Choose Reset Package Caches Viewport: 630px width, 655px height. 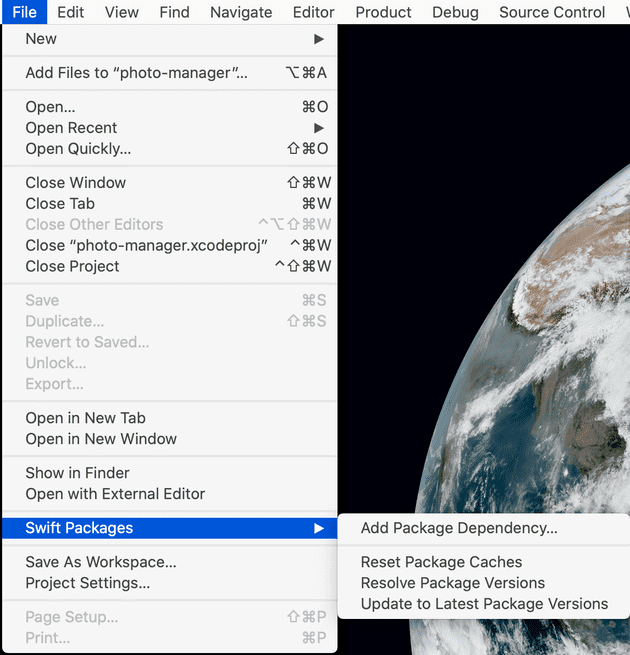tap(484, 562)
